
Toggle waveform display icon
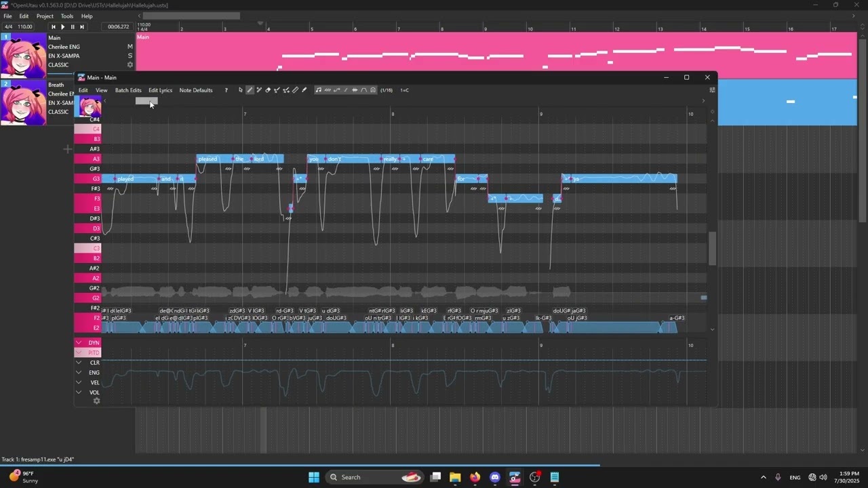355,90
